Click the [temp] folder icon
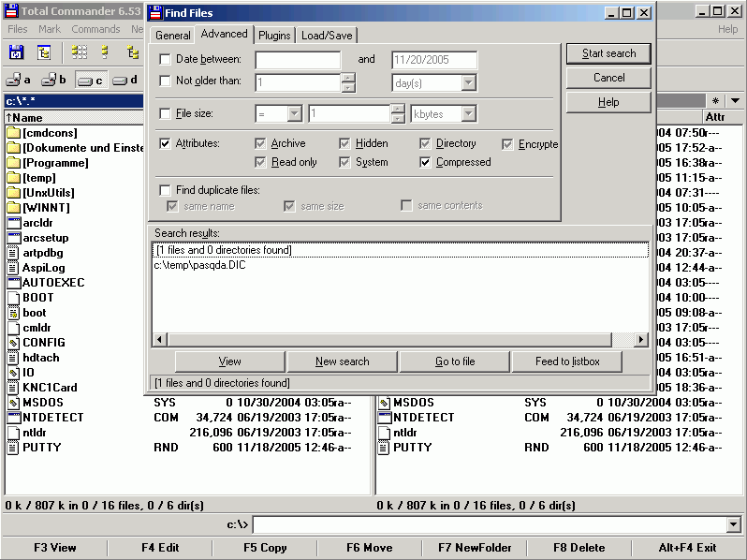This screenshot has height=560, width=747. click(x=13, y=178)
